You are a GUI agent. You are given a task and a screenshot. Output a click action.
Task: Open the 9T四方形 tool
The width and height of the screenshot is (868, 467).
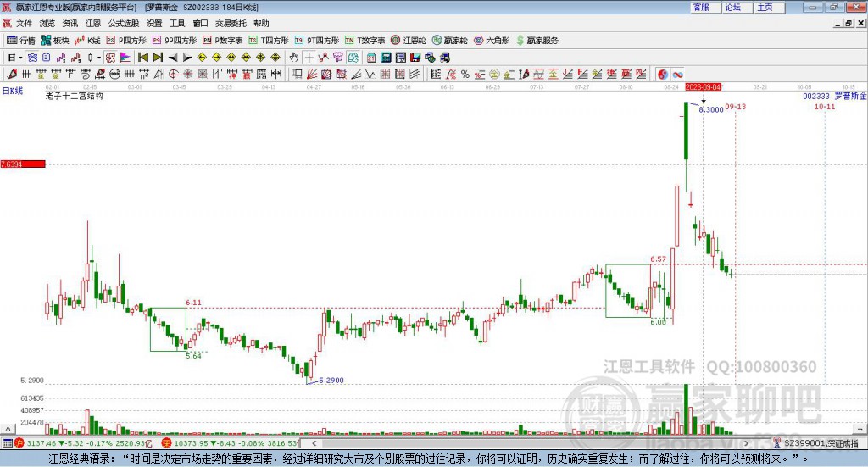click(317, 41)
